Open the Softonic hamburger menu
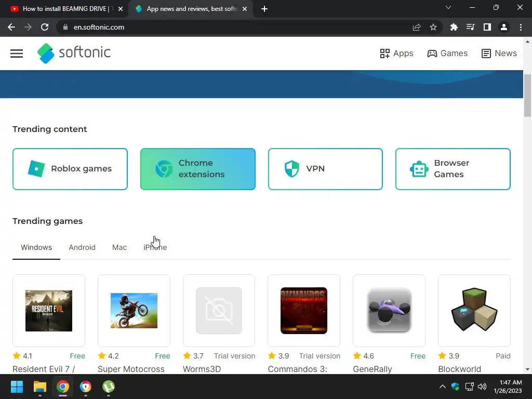Screen dimensions: 532x399 click(16, 54)
